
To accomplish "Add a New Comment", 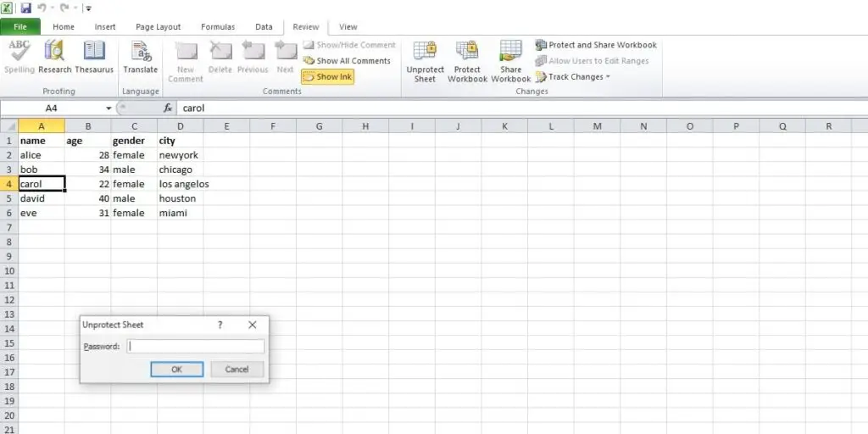I will pos(186,62).
